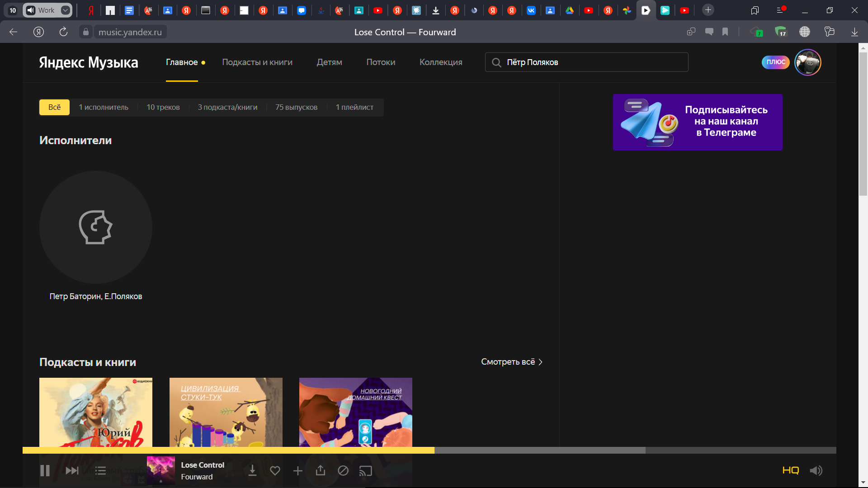Image resolution: width=868 pixels, height=488 pixels.
Task: Open the translate globe icon
Action: point(805,32)
